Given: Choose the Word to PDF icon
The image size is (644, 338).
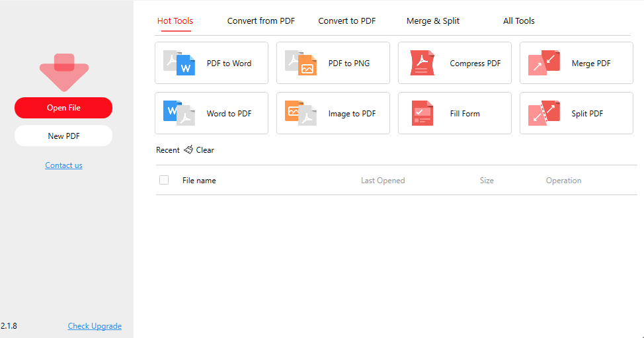Looking at the screenshot, I should click(180, 113).
